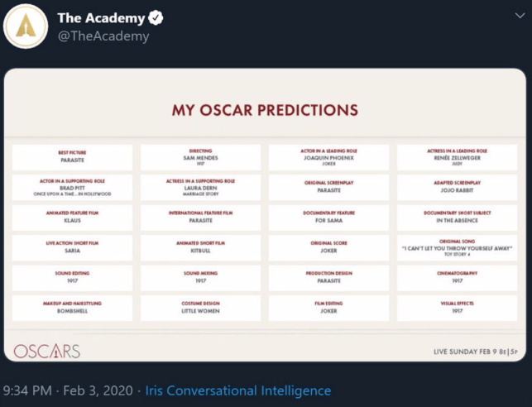Click the @TheAcademy handle

coord(103,36)
